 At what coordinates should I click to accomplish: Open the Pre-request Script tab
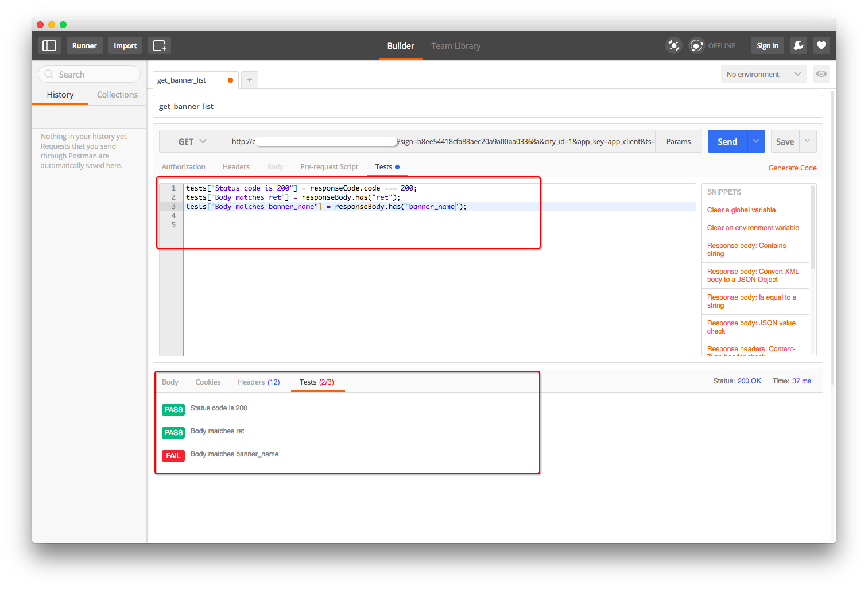click(329, 166)
